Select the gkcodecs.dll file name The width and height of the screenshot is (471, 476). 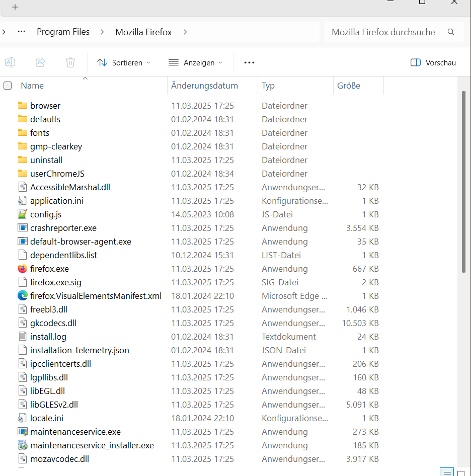click(x=53, y=323)
